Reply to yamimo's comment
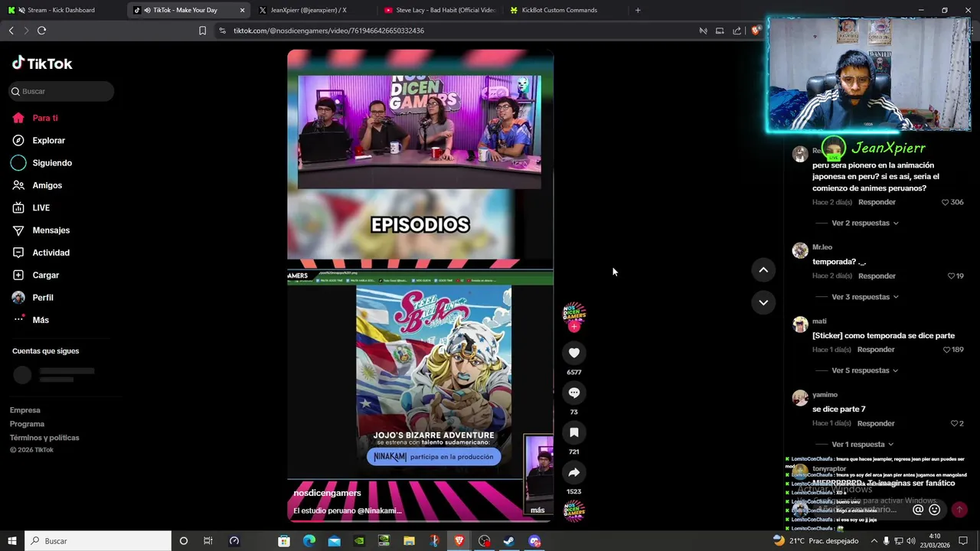This screenshot has width=980, height=551. tap(876, 423)
